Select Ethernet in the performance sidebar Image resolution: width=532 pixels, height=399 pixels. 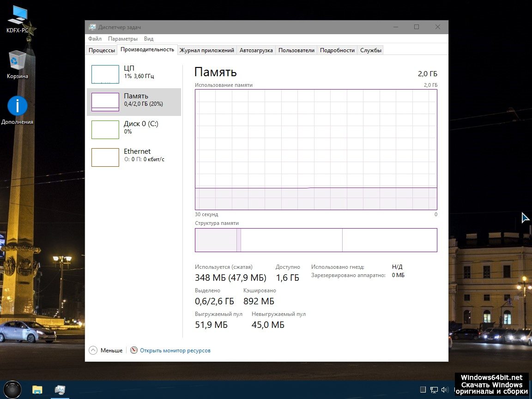pos(134,157)
